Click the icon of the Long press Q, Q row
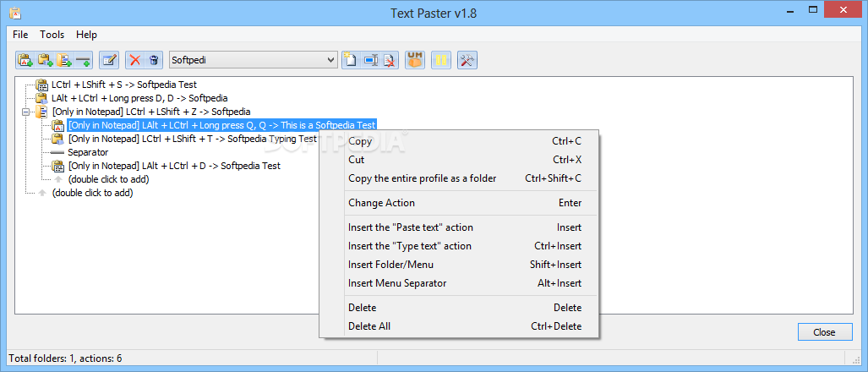Image resolution: width=868 pixels, height=372 pixels. (x=58, y=125)
